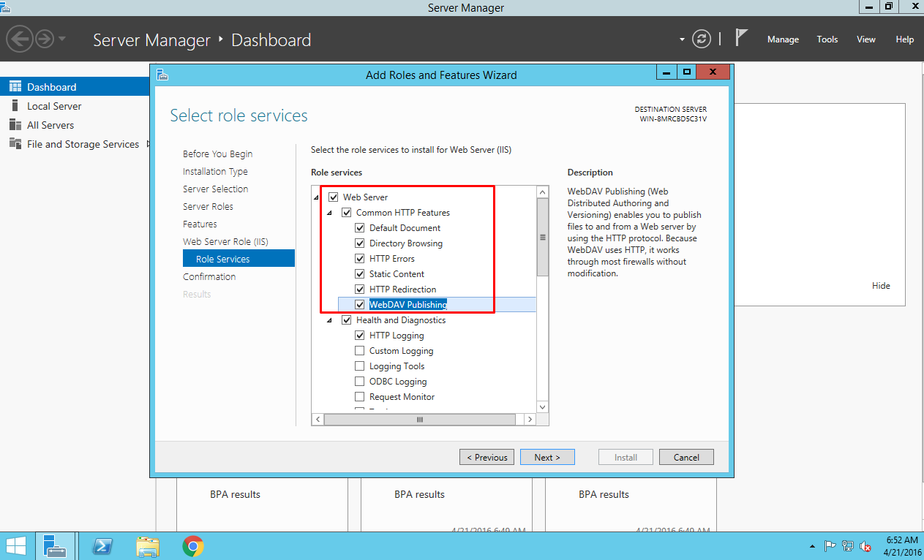
Task: Toggle the HTTP Logging checkbox
Action: click(360, 336)
